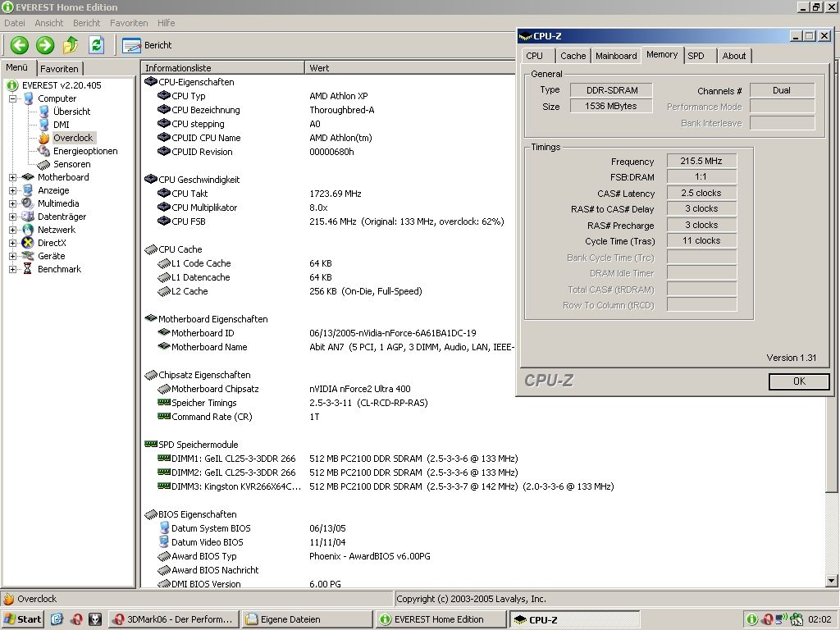
Task: Click the Multimedia speaker icon in tree
Action: pos(28,203)
